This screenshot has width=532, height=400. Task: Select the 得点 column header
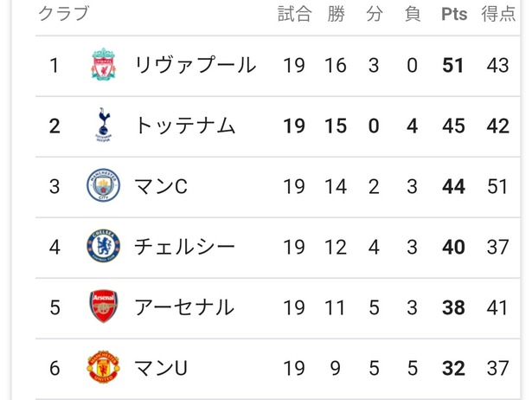point(498,14)
